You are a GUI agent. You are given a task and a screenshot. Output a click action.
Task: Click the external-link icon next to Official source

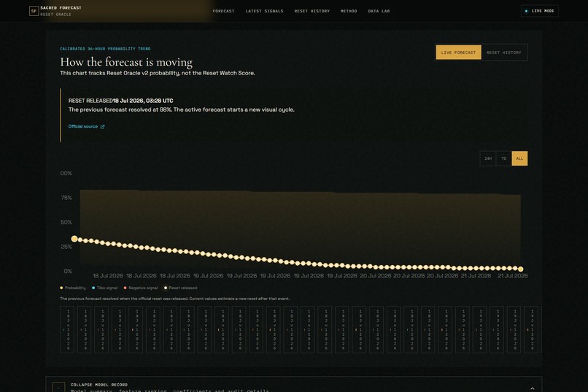click(102, 127)
